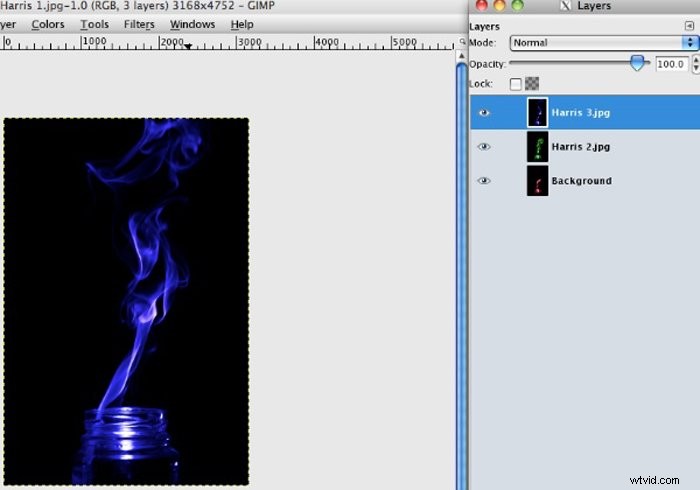Select the Harris 2.jpg layer thumbnail
Image resolution: width=700 pixels, height=490 pixels.
click(538, 147)
